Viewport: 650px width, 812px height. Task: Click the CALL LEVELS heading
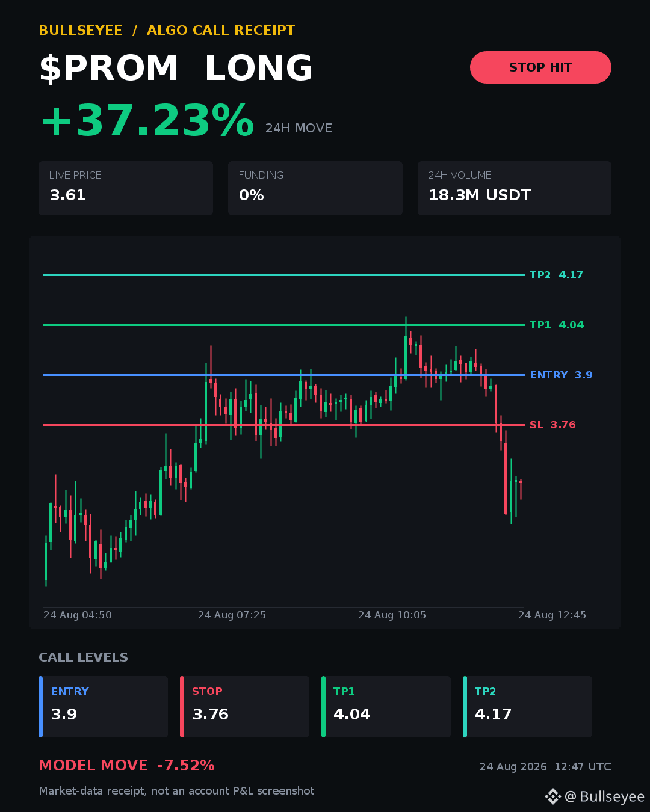click(83, 657)
